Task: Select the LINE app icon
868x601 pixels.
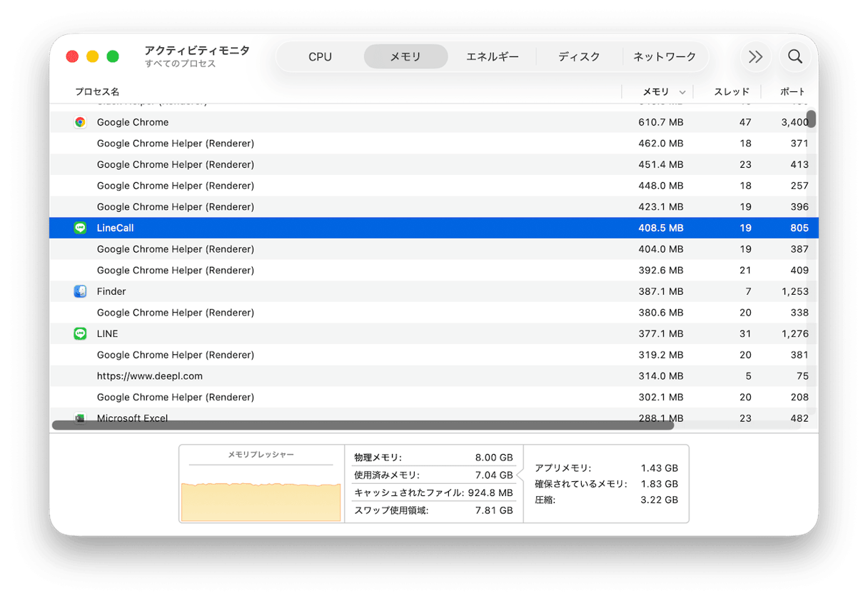Action: pos(80,333)
